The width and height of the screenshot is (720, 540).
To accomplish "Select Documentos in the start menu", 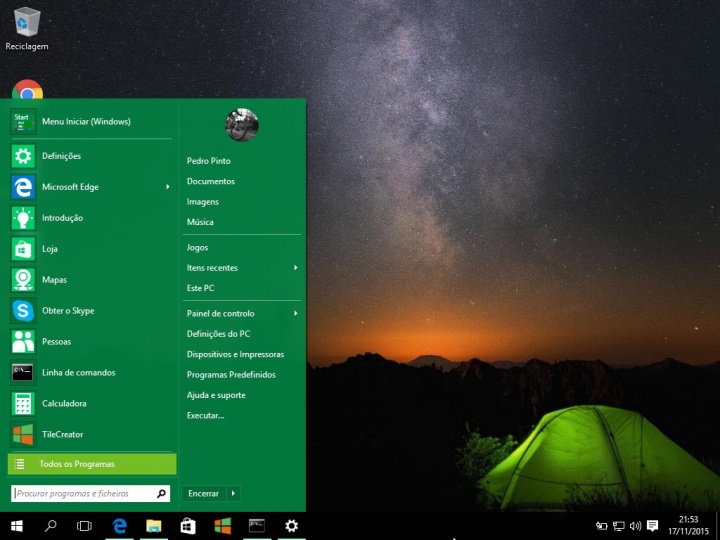I will click(x=211, y=182).
